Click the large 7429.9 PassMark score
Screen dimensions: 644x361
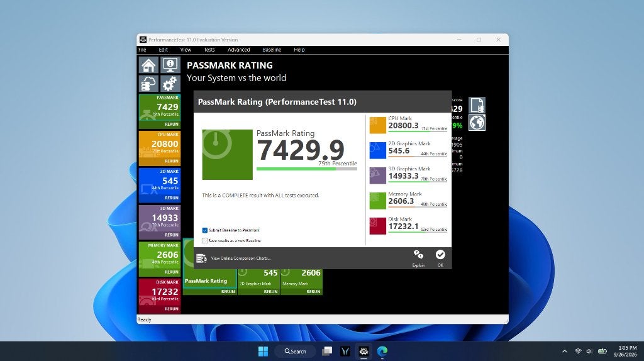coord(301,150)
